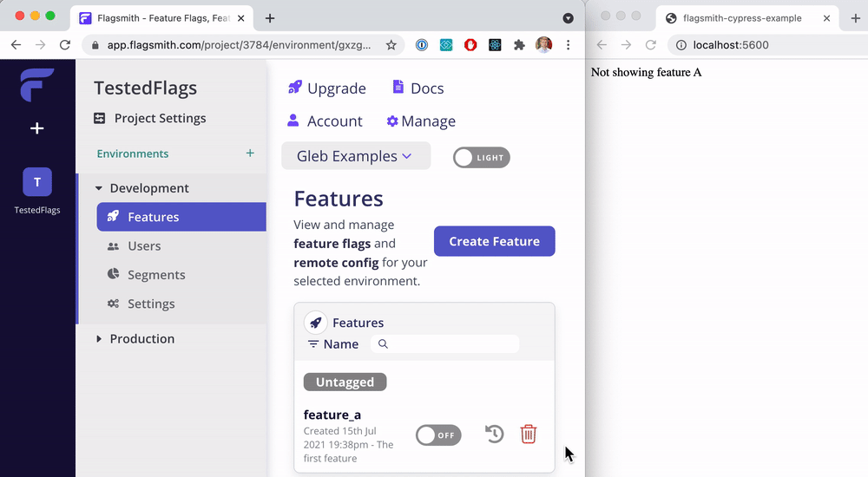Open the Chrome three-dot menu
868x477 pixels.
pyautogui.click(x=568, y=45)
